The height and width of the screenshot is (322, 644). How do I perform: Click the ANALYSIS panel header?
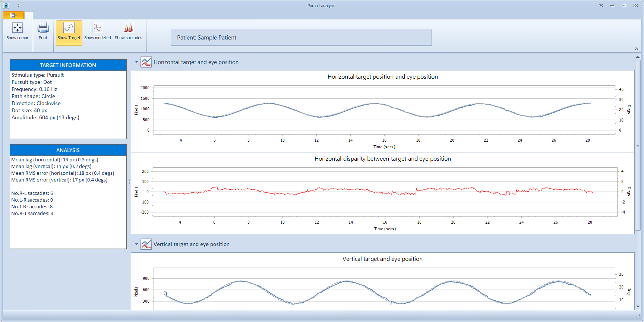[x=68, y=150]
